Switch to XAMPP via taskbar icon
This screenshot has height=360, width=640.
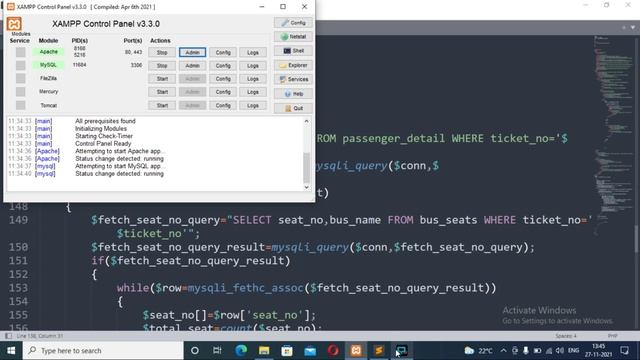tap(356, 351)
